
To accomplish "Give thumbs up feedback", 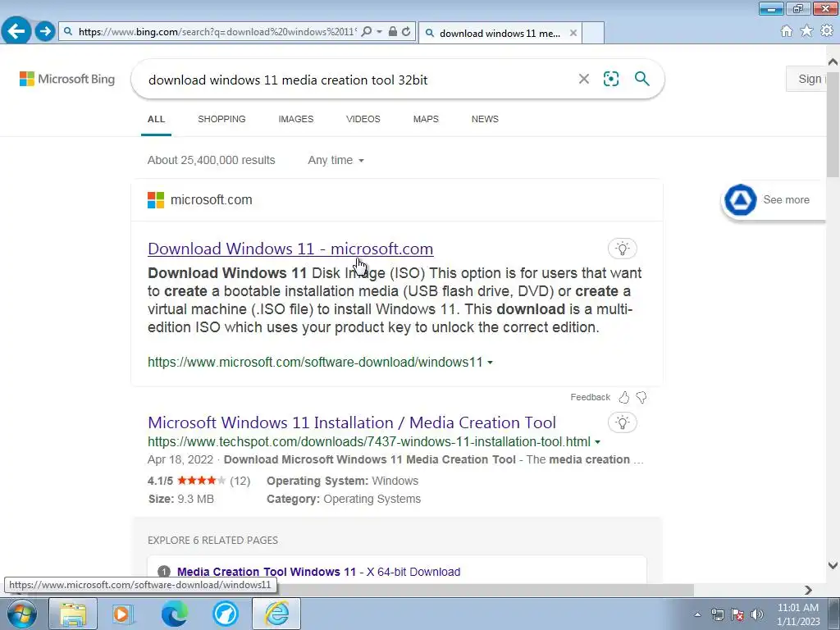I will 623,397.
